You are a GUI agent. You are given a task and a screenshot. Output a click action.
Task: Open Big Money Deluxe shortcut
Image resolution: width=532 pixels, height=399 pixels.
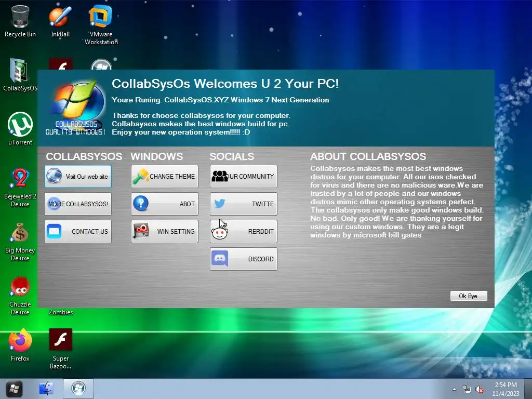20,242
